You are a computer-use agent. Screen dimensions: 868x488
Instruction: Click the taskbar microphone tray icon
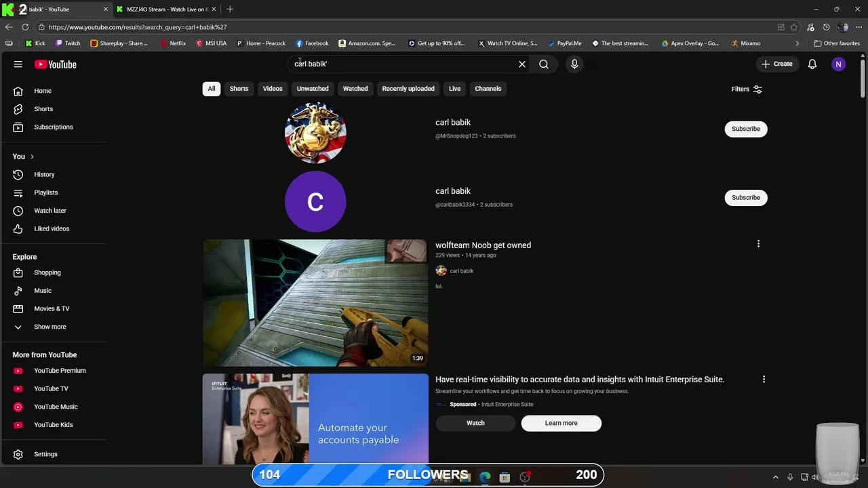(x=790, y=477)
